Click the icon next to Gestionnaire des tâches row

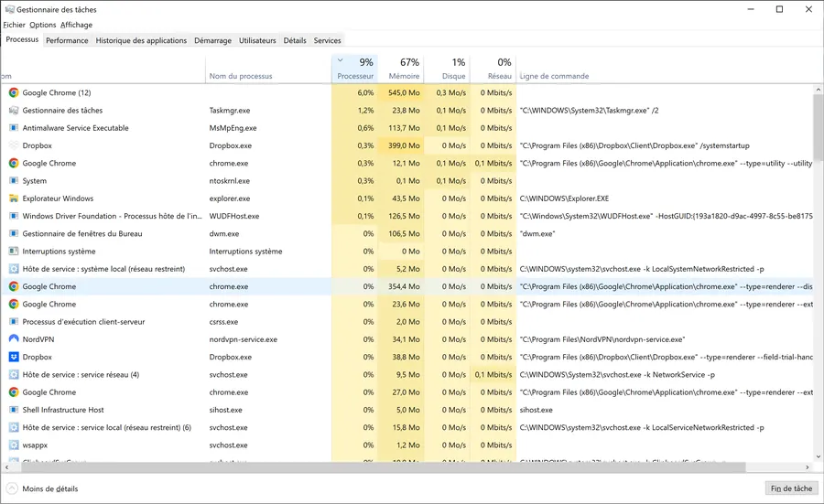click(14, 111)
